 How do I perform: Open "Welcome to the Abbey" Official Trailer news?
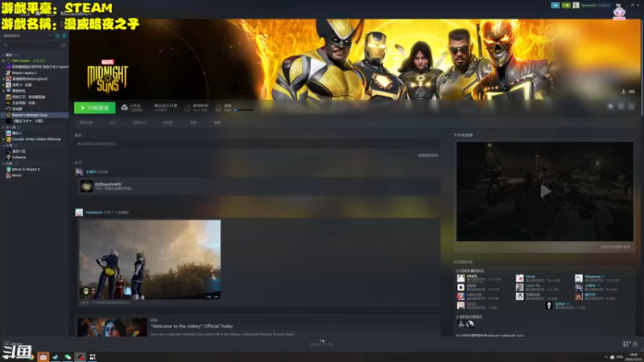192,327
